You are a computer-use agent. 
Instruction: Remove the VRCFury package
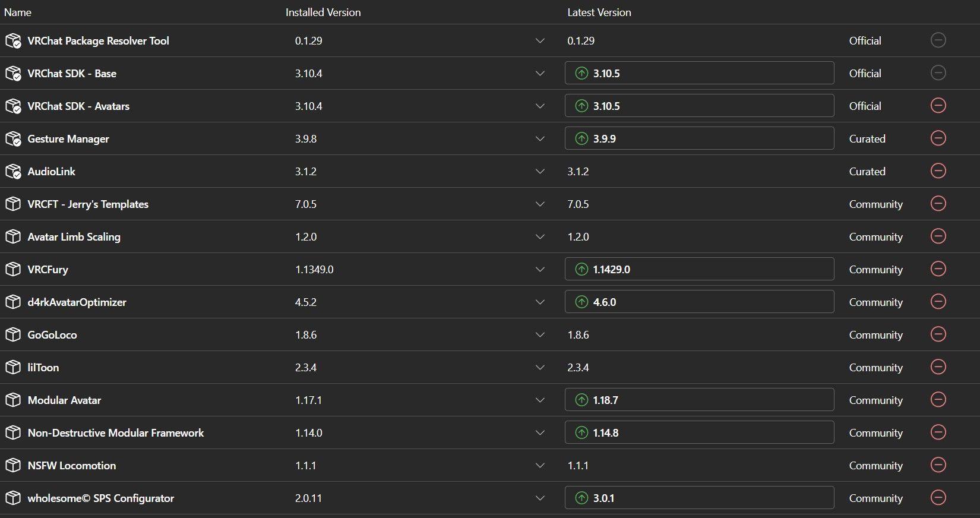pyautogui.click(x=938, y=269)
